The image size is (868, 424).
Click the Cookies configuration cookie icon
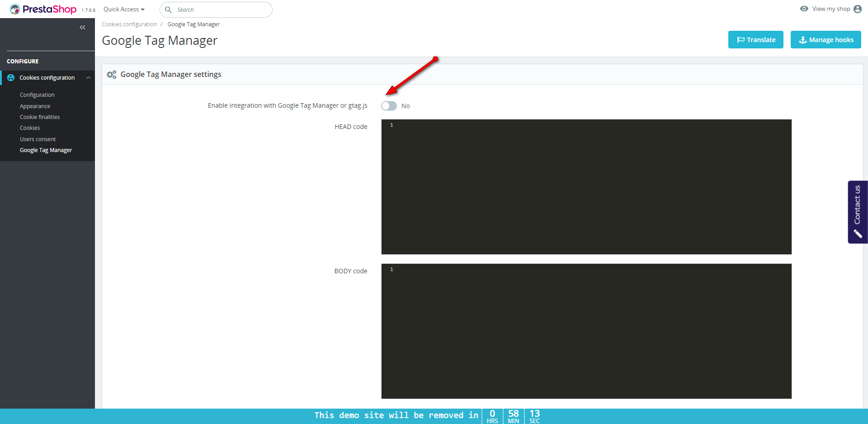point(11,78)
